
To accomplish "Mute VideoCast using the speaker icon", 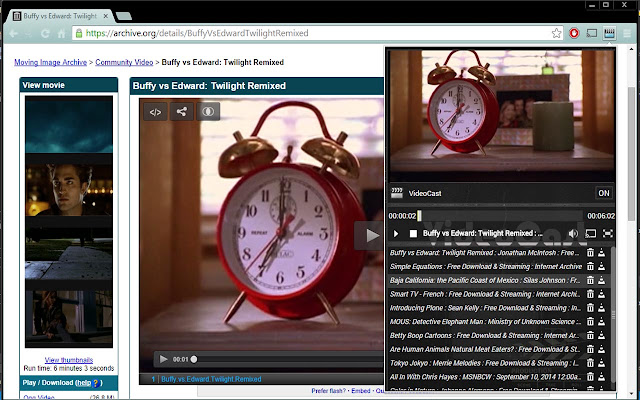I will tap(573, 233).
